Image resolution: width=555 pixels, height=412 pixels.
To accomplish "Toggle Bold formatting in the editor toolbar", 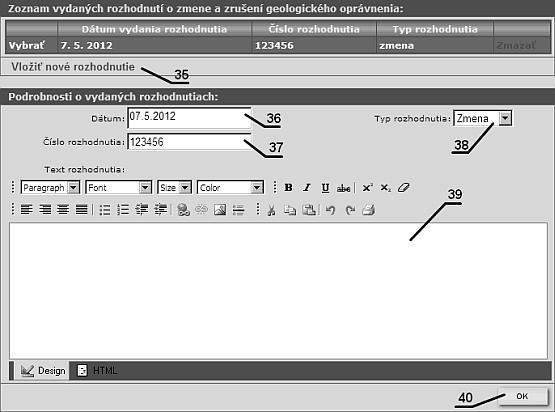I will pos(288,188).
